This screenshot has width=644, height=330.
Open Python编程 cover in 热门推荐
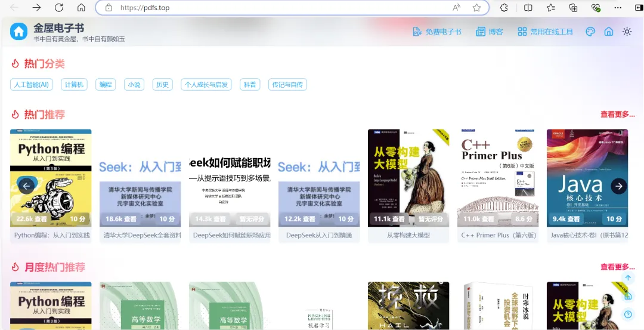pos(51,178)
